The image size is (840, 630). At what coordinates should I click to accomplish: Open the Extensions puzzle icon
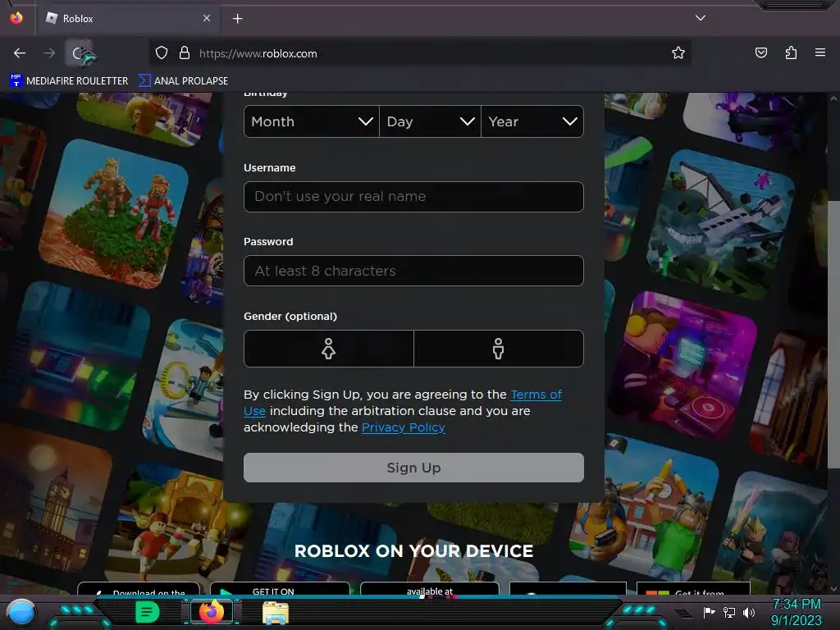(791, 52)
